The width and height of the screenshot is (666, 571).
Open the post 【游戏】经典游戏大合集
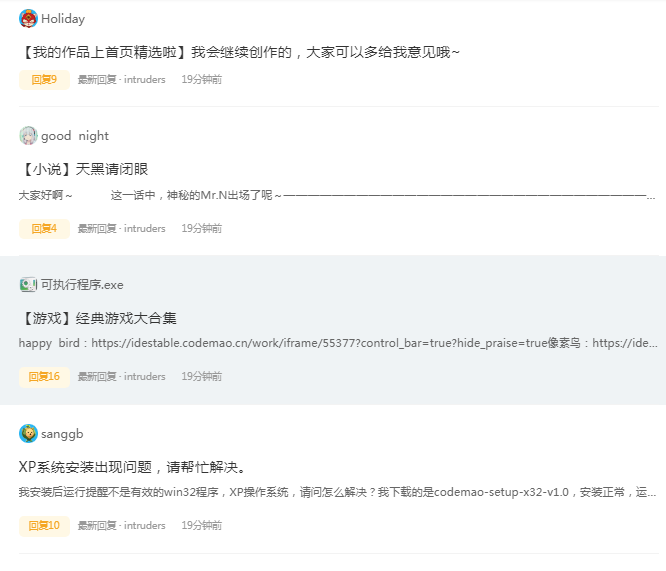(98, 318)
